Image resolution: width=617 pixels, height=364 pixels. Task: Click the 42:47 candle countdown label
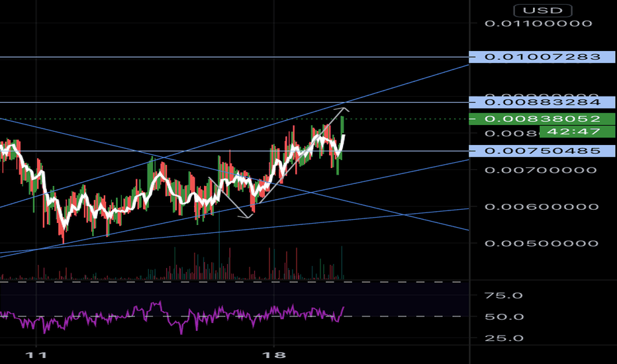coord(577,132)
